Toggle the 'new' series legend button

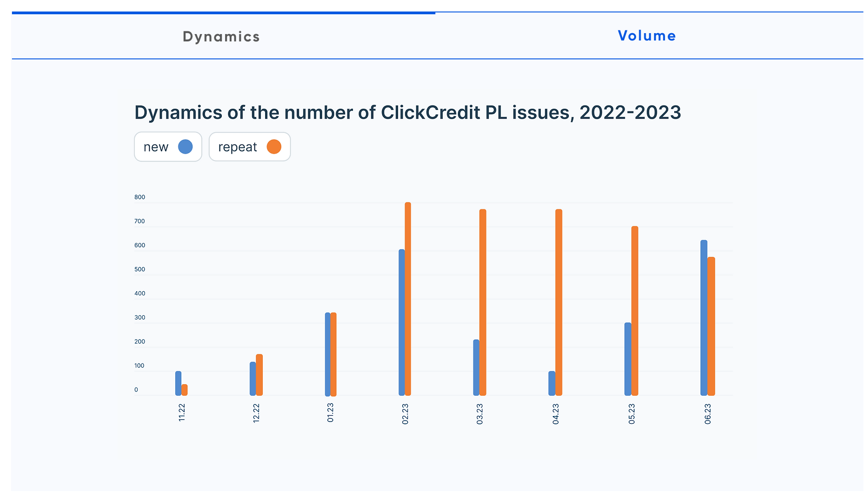(x=168, y=147)
